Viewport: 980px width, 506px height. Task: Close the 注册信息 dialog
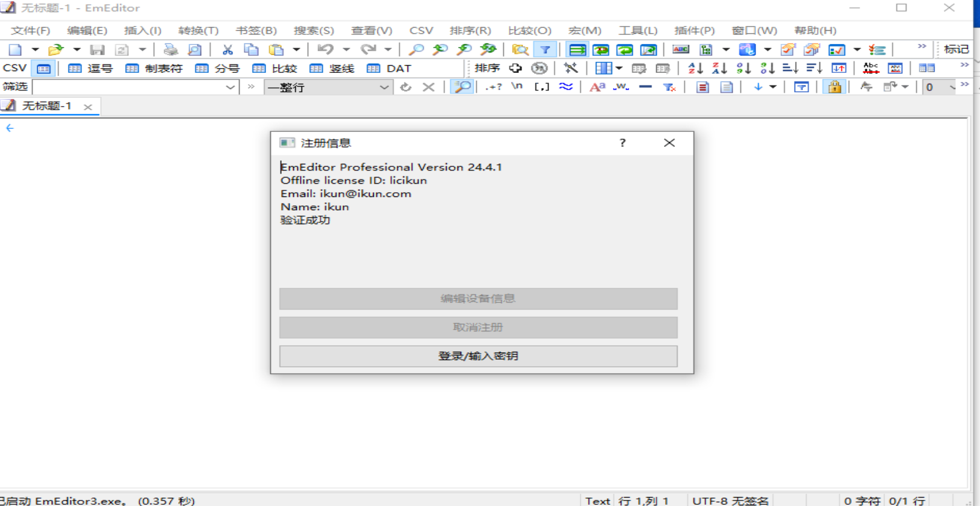669,143
